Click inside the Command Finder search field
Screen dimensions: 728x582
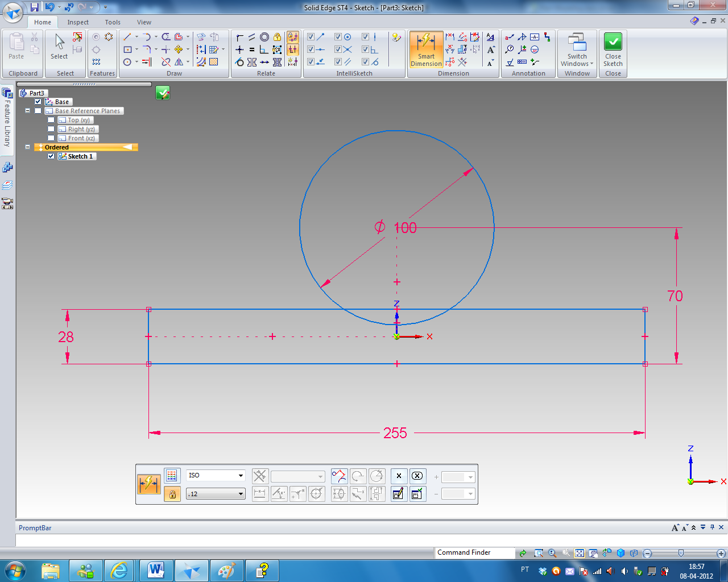[474, 552]
